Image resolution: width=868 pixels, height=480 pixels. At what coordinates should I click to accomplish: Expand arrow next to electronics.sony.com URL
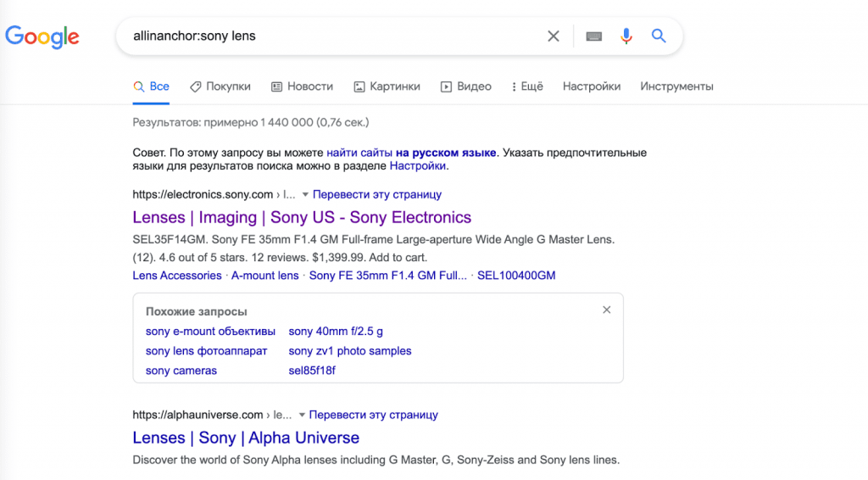(305, 194)
